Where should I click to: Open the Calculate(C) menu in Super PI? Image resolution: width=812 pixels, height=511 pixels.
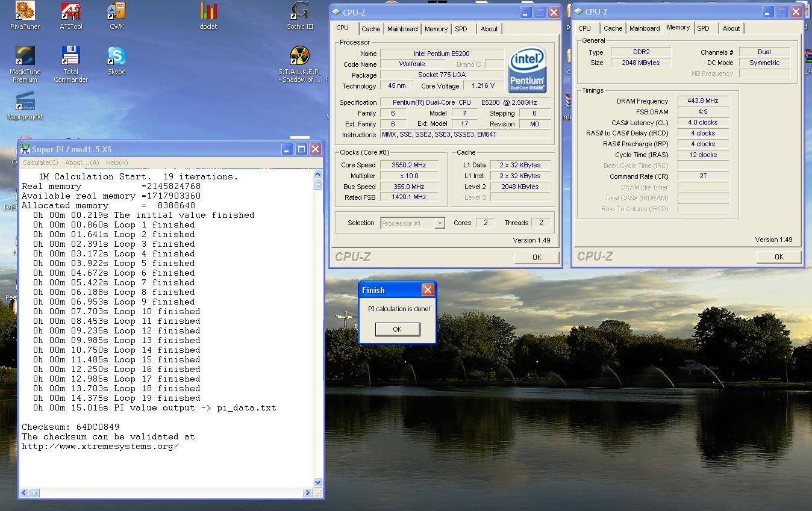40,163
